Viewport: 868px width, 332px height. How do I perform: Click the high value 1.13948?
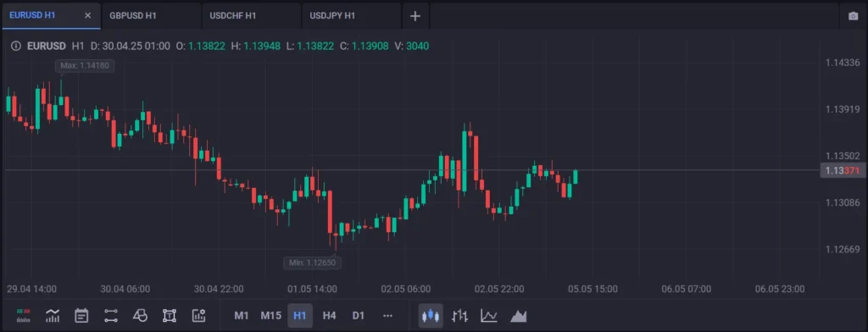point(261,46)
